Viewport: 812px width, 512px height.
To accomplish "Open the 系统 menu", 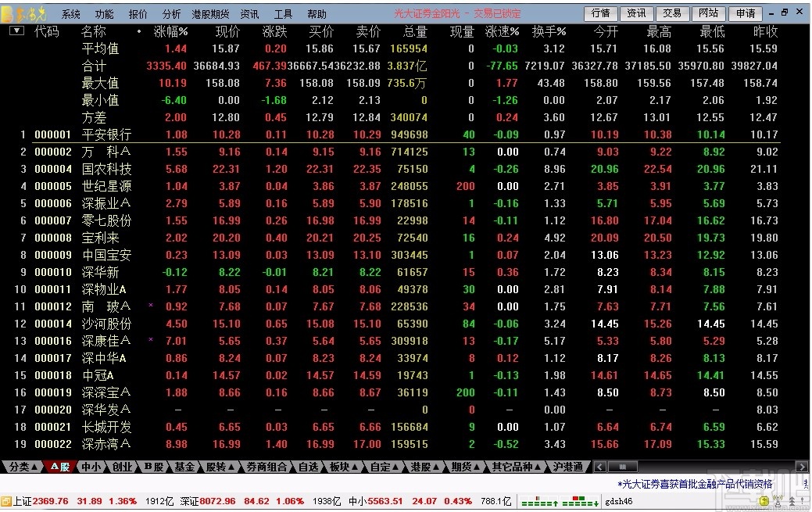I will [x=71, y=14].
